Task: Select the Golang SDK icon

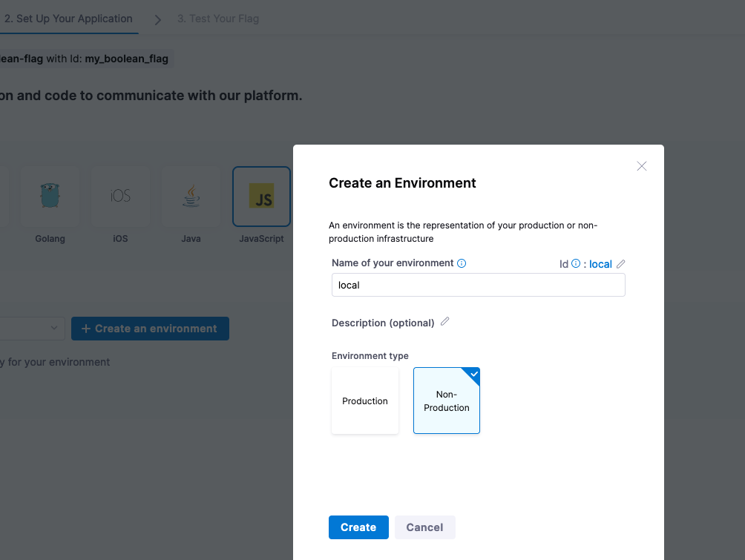Action: pyautogui.click(x=50, y=197)
